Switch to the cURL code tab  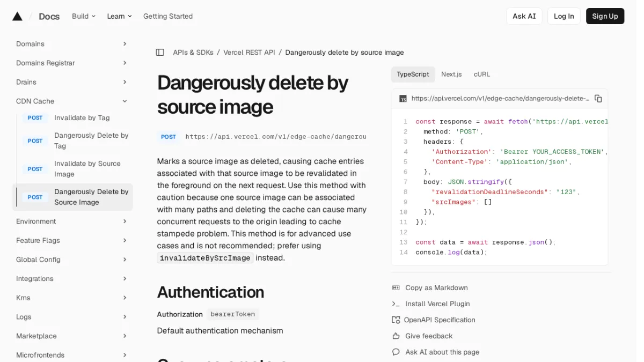click(x=482, y=75)
